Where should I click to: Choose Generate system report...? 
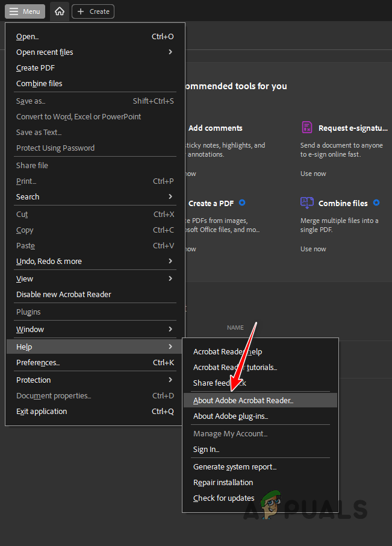click(x=261, y=466)
